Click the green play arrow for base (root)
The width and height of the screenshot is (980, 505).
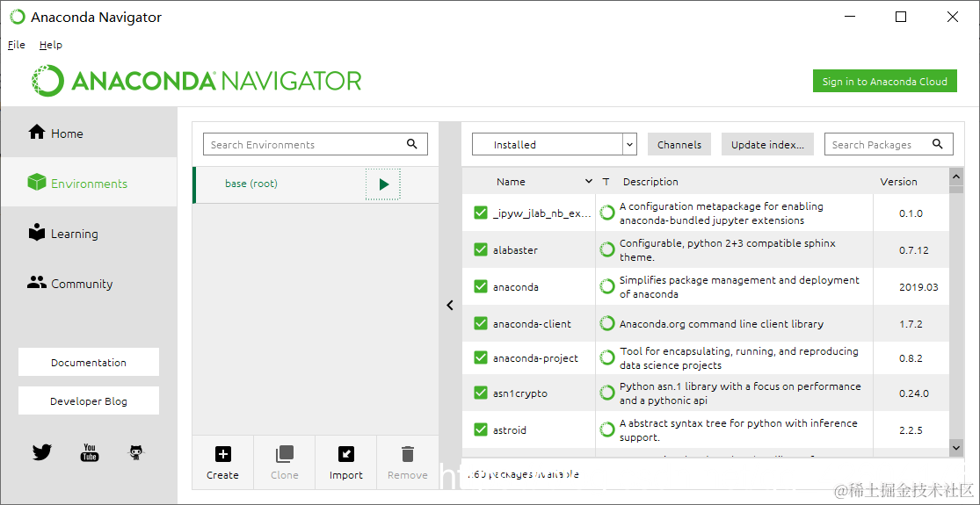[x=383, y=184]
